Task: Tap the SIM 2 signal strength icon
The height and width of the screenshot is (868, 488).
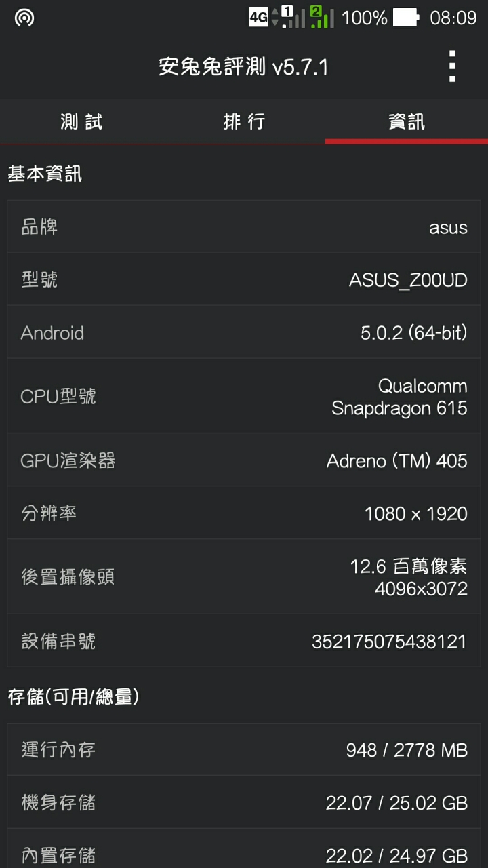Action: coord(322,18)
